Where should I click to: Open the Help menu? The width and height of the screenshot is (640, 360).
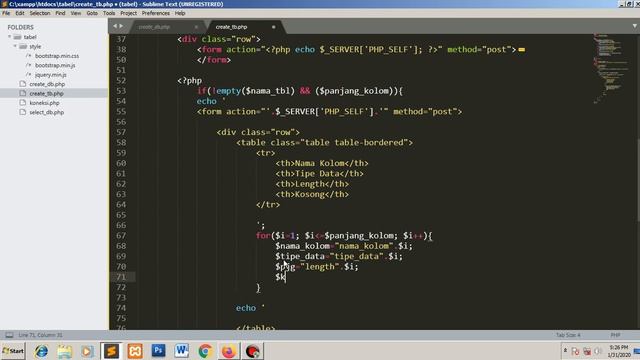[x=180, y=13]
